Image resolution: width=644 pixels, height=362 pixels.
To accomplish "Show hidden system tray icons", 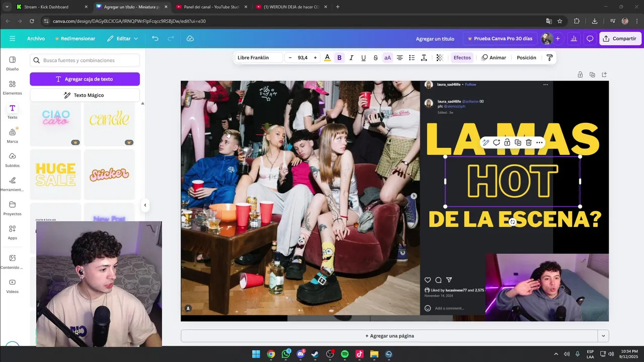I will click(x=556, y=354).
